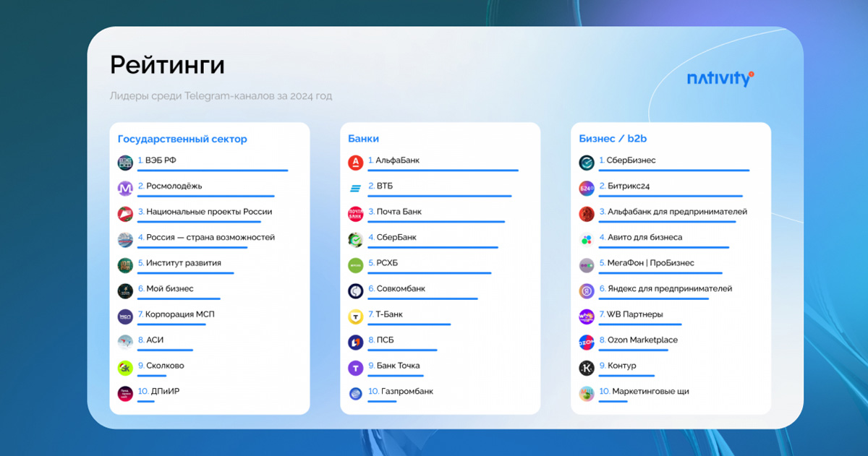The width and height of the screenshot is (868, 456).
Task: Click the ДПиИР channel logo
Action: pos(125,394)
